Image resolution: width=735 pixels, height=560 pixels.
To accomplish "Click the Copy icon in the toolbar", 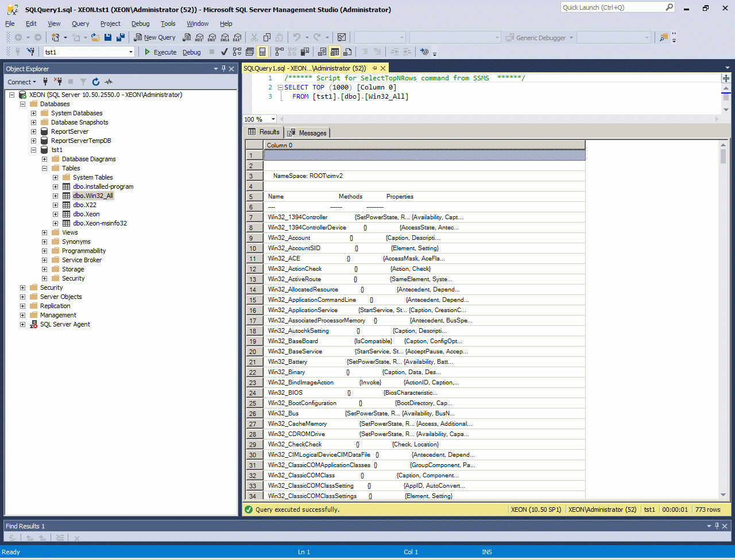I will click(266, 37).
